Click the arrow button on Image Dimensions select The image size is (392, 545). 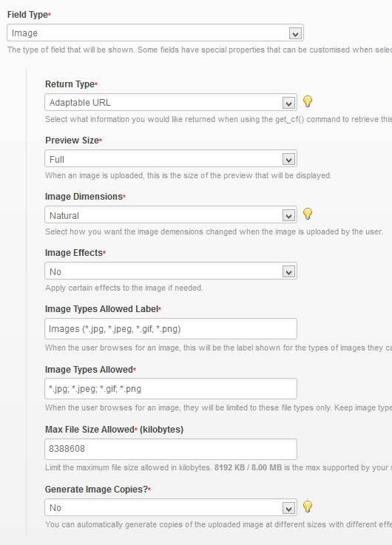pos(288,215)
